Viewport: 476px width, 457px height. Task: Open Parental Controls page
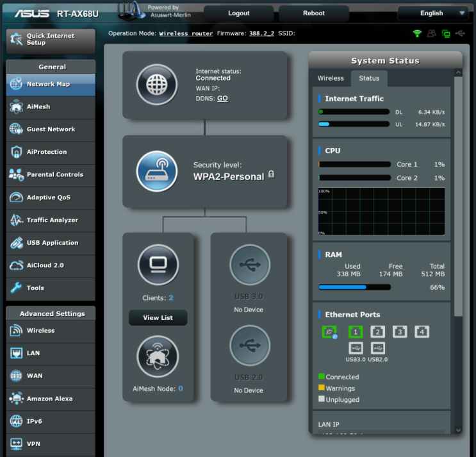51,175
